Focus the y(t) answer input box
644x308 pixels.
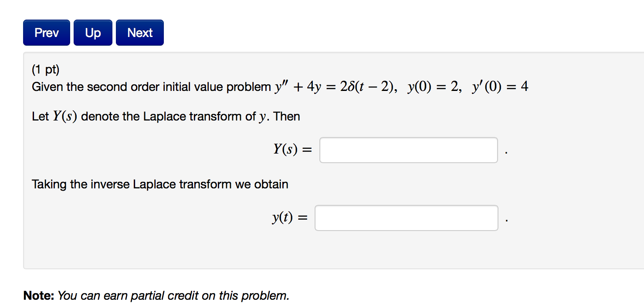[x=406, y=218]
